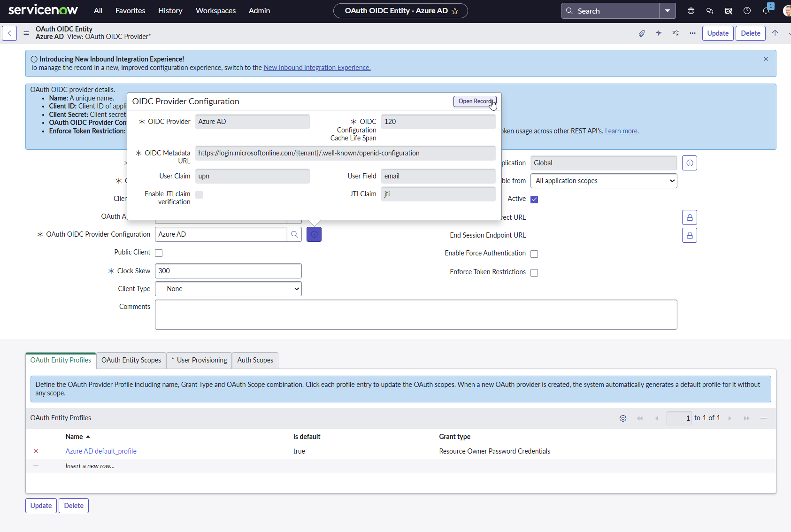791x532 pixels.
Task: Click the lookup magnifier next to Azure AD
Action: [294, 234]
